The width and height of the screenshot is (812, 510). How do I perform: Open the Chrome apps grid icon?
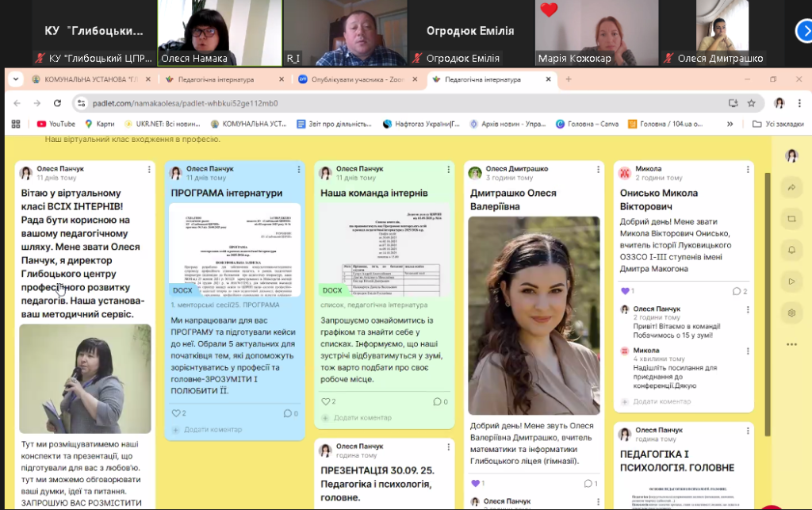[15, 124]
